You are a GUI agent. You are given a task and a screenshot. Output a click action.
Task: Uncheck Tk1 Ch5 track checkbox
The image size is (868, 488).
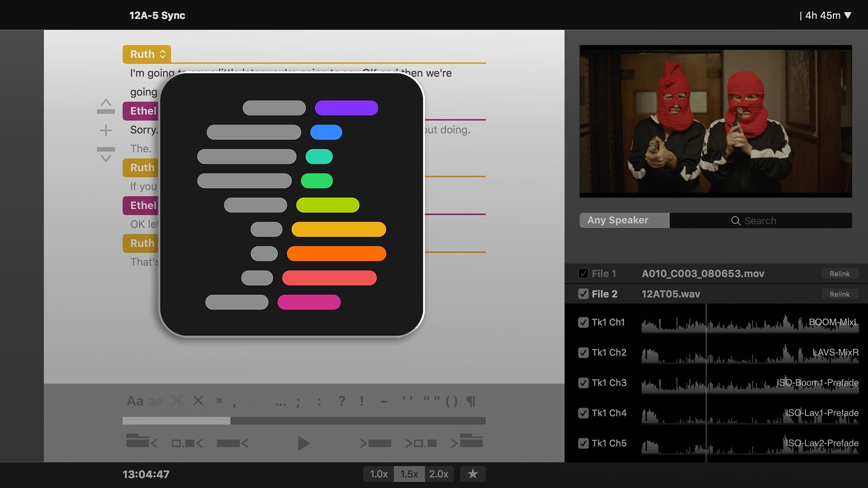583,443
